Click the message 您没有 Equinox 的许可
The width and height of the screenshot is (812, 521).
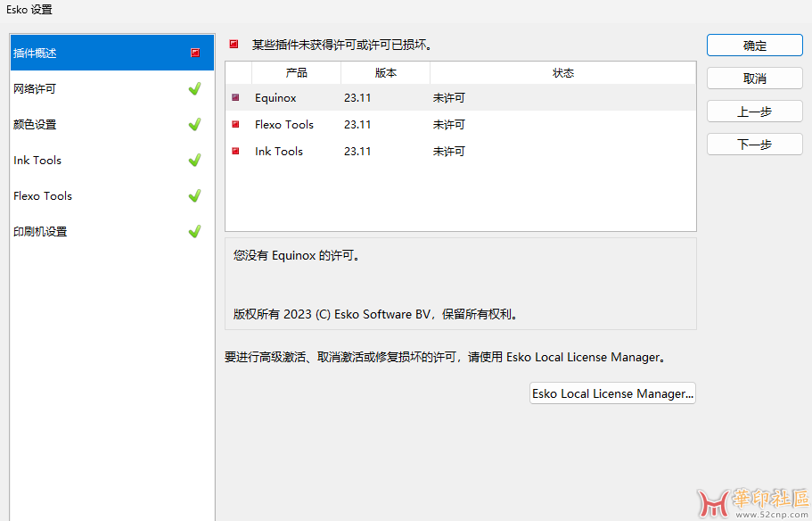[296, 255]
